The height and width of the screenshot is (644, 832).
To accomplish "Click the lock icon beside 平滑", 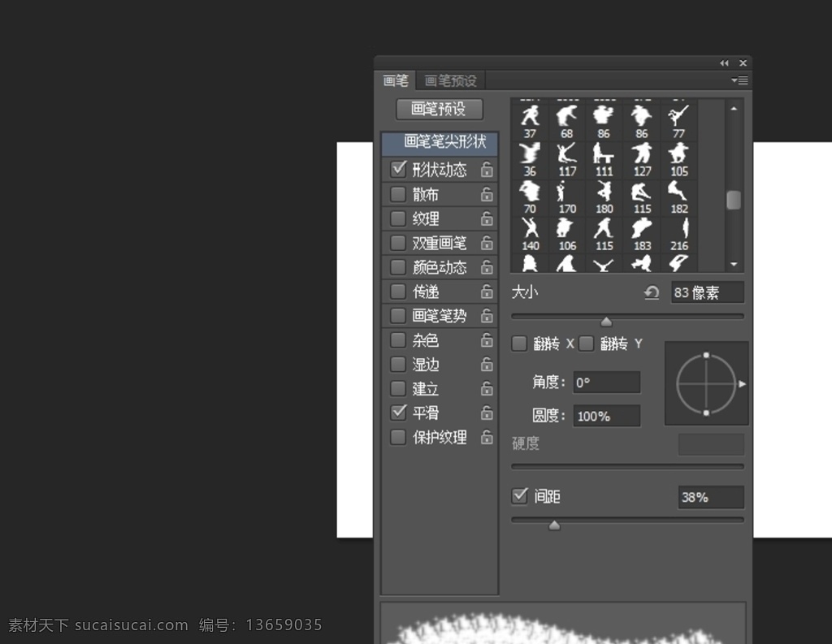I will 487,413.
